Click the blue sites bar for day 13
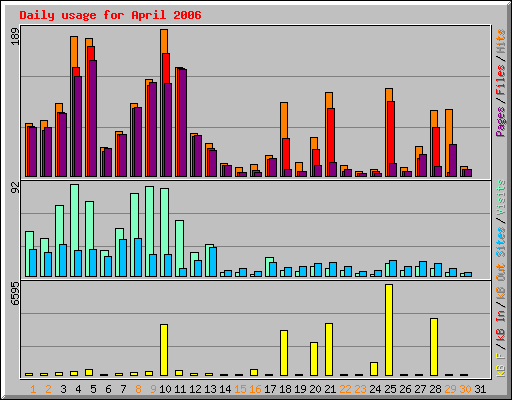The image size is (512, 400). coord(213,262)
